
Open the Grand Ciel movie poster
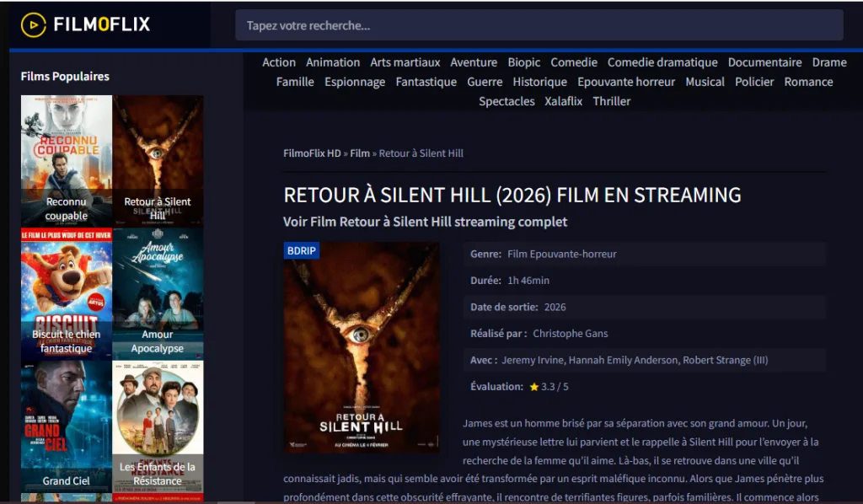[x=67, y=426]
